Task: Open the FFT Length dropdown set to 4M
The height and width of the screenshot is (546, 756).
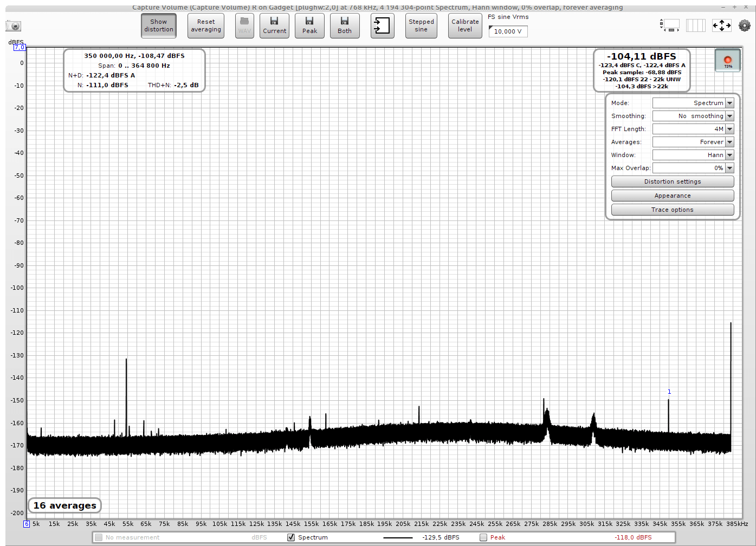Action: pyautogui.click(x=693, y=129)
